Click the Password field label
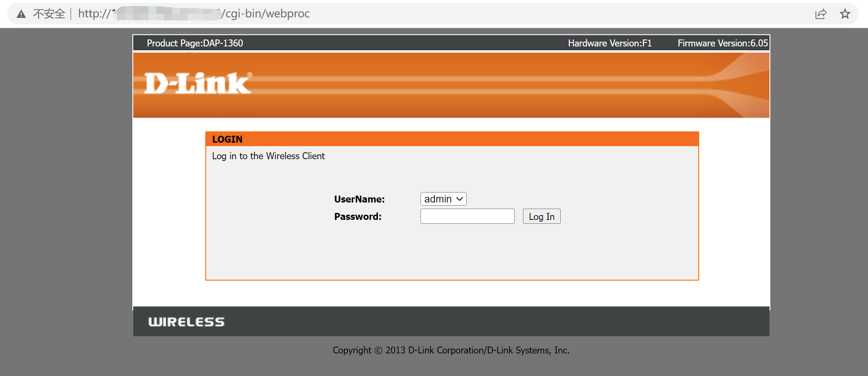The height and width of the screenshot is (376, 868). 358,216
